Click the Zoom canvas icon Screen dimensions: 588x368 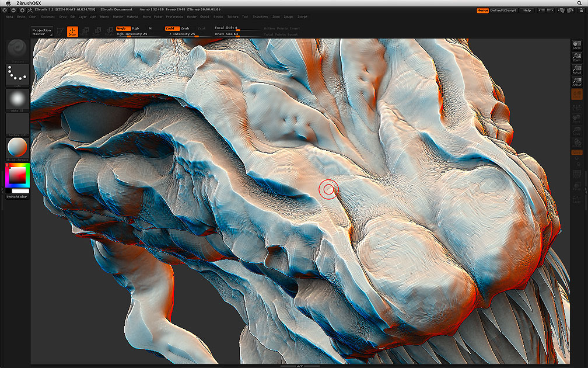pyautogui.click(x=577, y=57)
